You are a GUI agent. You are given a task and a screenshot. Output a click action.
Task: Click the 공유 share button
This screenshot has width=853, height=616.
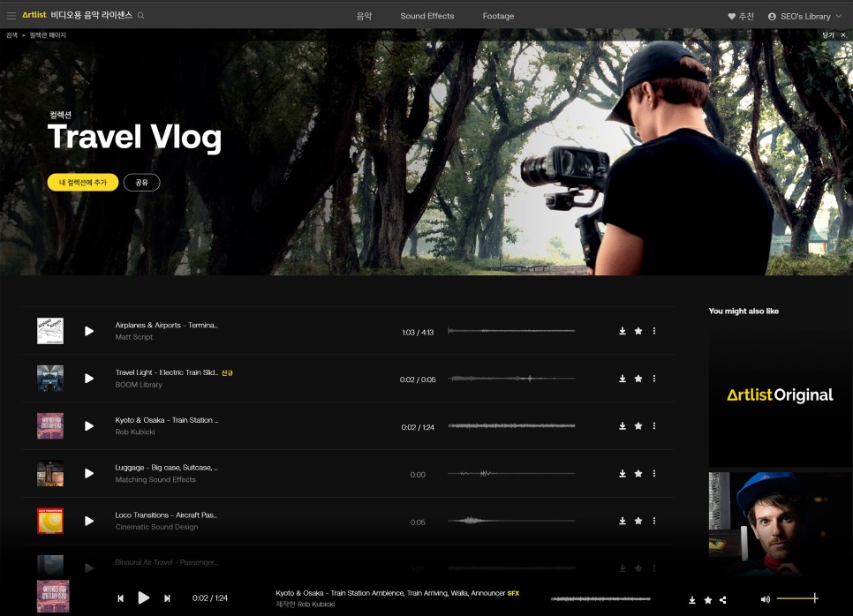click(x=141, y=183)
